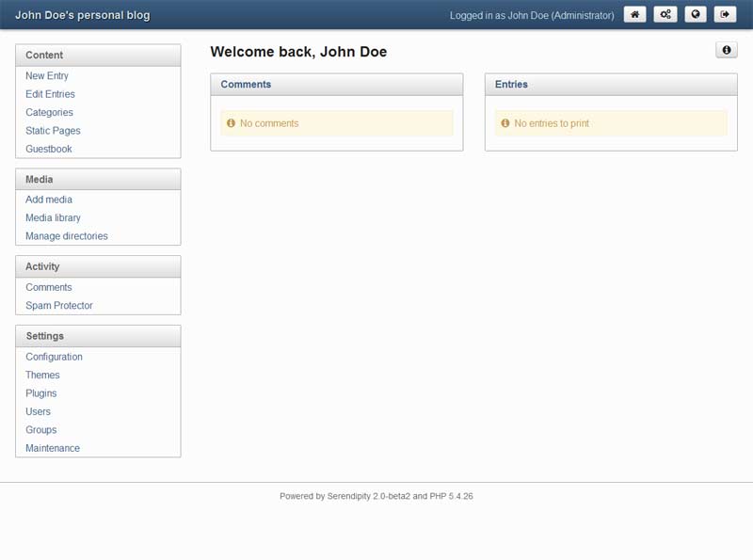Open the Guestbook section

coord(49,150)
